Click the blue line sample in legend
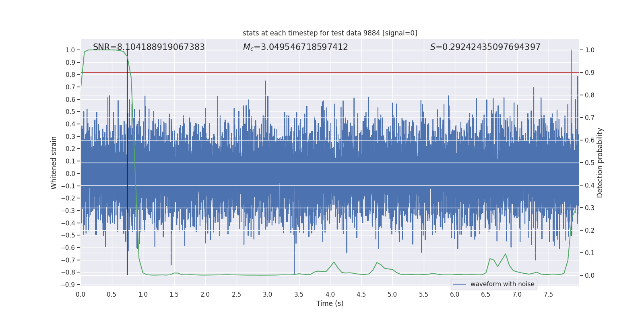The height and width of the screenshot is (322, 644). coord(459,284)
